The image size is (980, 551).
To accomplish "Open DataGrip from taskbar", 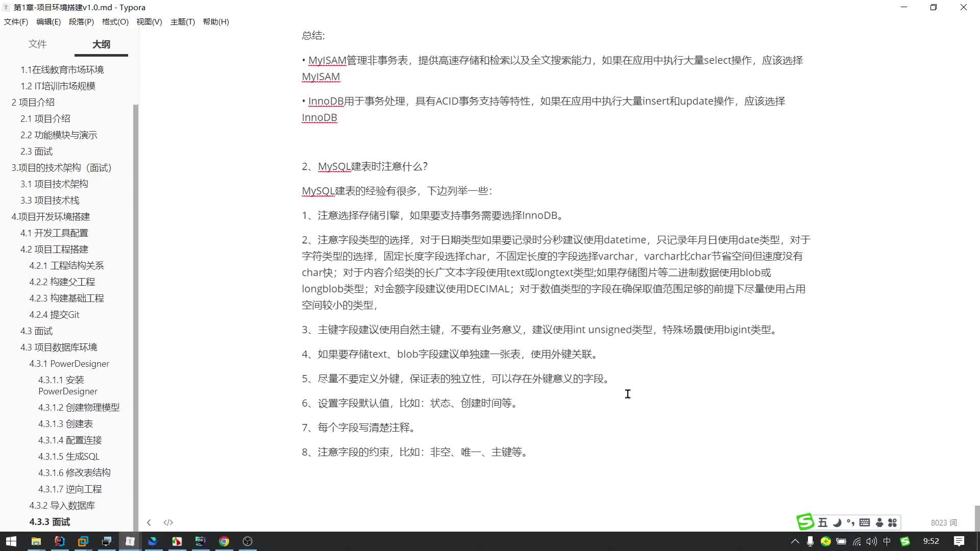I will point(200,541).
